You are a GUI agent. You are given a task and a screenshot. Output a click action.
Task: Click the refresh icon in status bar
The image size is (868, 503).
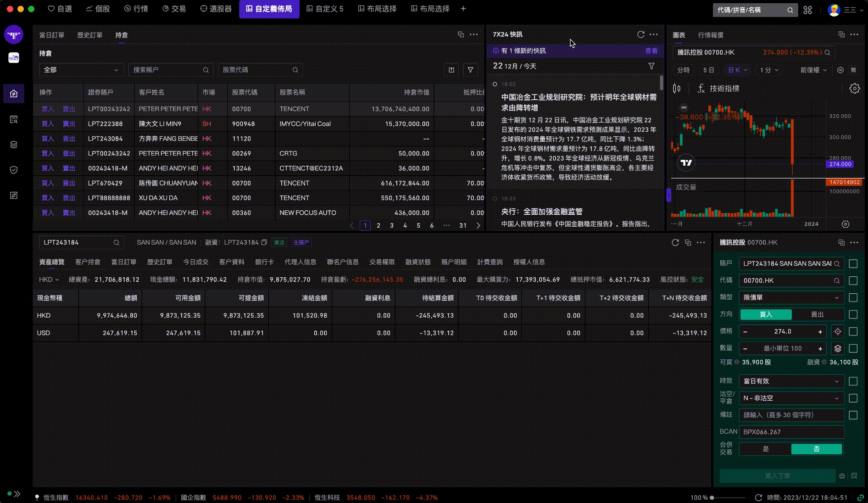click(758, 497)
